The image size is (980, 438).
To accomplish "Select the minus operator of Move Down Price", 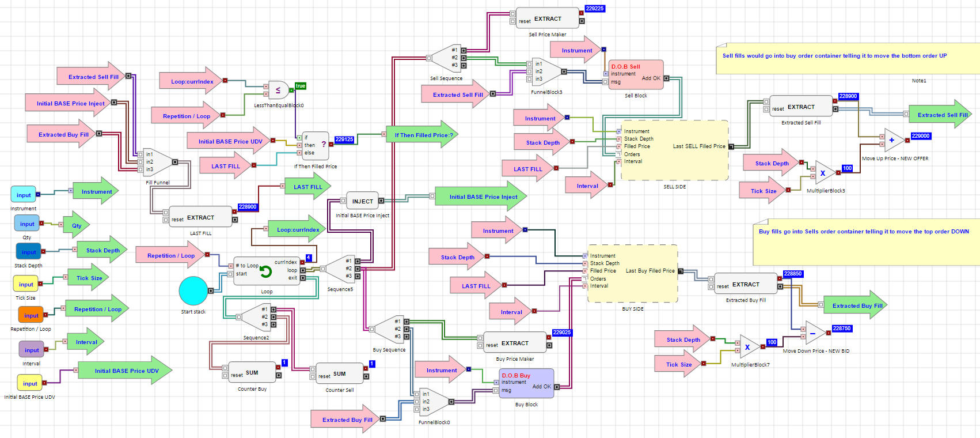I will point(812,333).
